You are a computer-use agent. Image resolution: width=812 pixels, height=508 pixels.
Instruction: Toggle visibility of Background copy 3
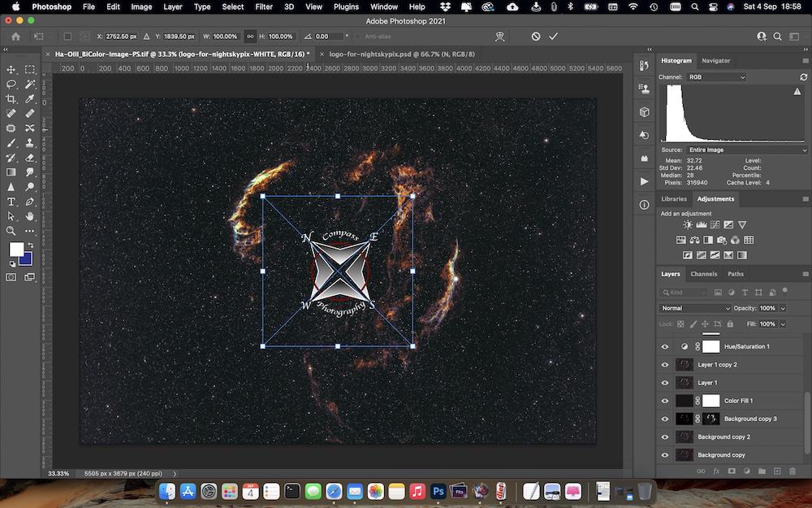pos(665,419)
